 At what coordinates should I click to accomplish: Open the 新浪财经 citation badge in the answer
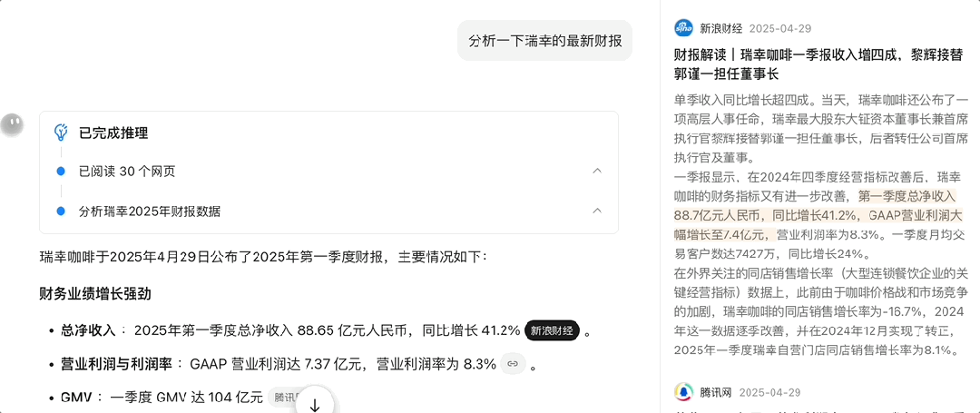552,331
